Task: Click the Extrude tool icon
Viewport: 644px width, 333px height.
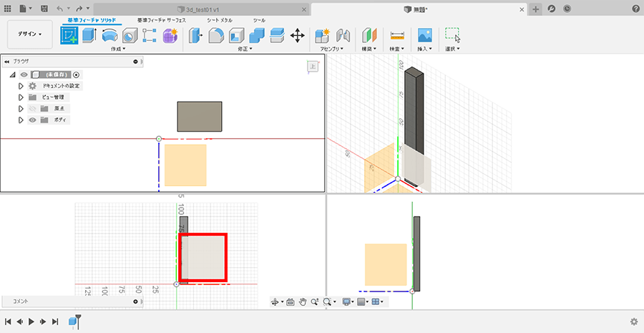Action: [x=90, y=35]
